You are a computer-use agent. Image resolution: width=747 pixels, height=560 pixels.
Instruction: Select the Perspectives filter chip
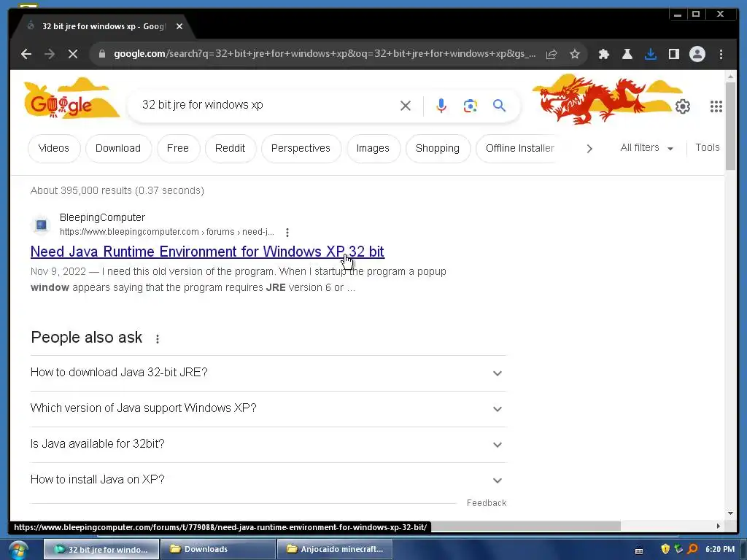pyautogui.click(x=301, y=149)
